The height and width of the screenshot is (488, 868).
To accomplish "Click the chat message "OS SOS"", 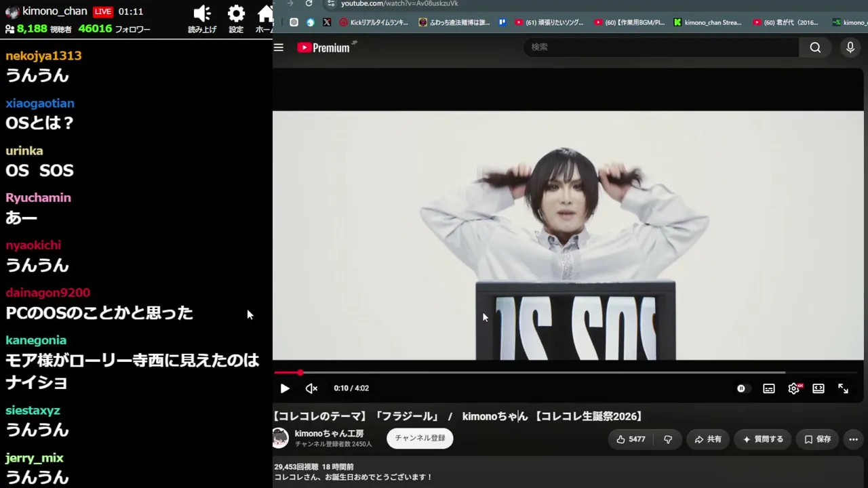I will click(39, 170).
